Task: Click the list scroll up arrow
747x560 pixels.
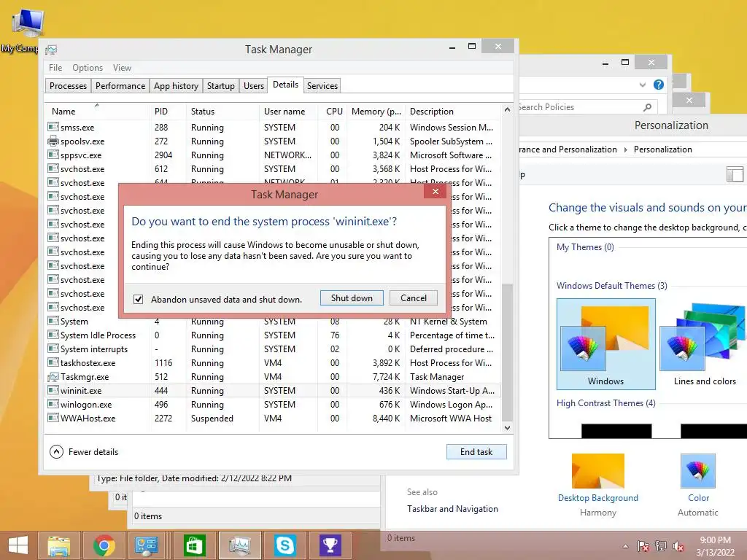Action: coord(508,110)
